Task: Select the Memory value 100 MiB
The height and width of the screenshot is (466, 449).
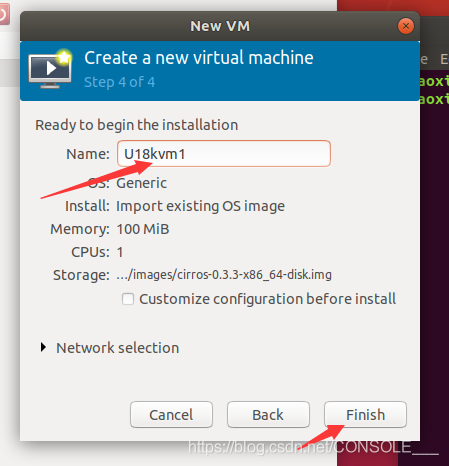Action: pos(143,229)
